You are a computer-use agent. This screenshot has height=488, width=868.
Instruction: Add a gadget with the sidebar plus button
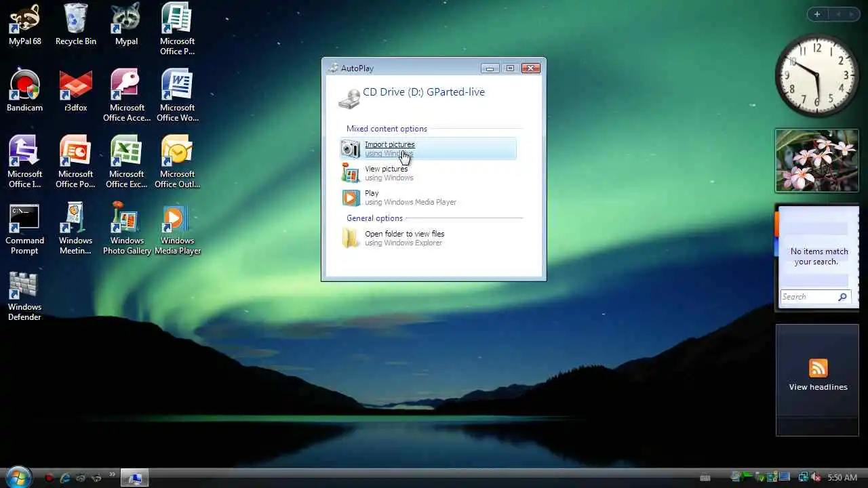(x=817, y=14)
